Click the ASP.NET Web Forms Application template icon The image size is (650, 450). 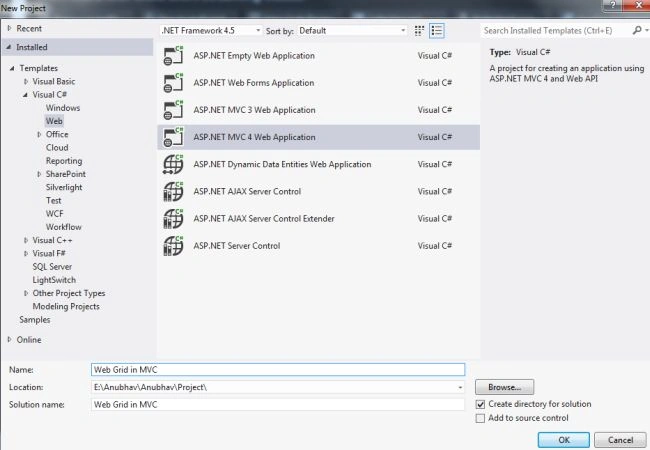[173, 83]
